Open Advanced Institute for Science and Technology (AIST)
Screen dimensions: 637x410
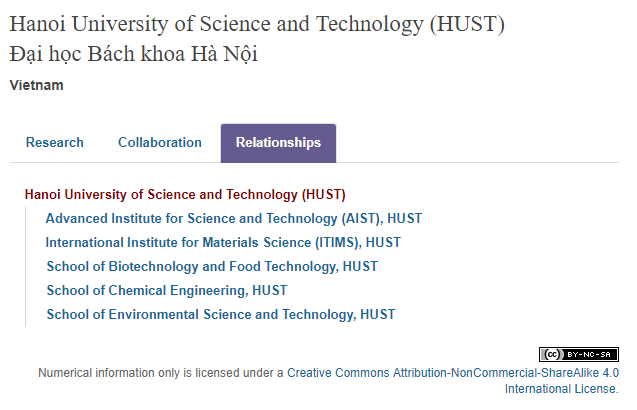pos(212,218)
